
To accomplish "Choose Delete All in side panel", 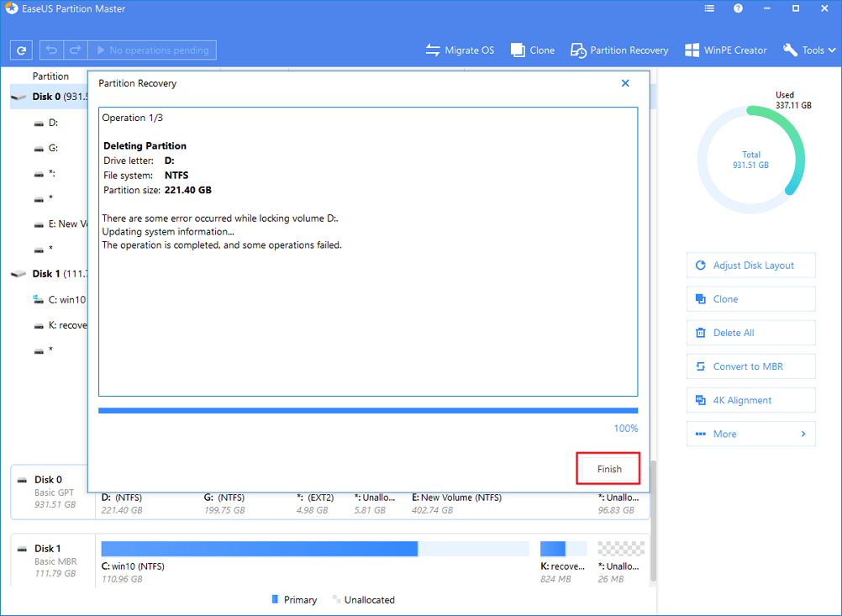I will point(750,333).
